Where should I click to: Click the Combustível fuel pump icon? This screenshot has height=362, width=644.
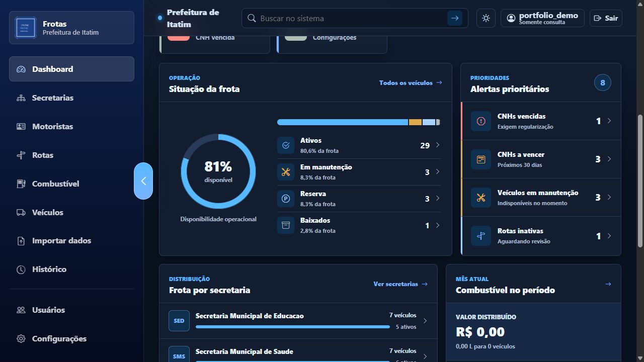(x=21, y=184)
